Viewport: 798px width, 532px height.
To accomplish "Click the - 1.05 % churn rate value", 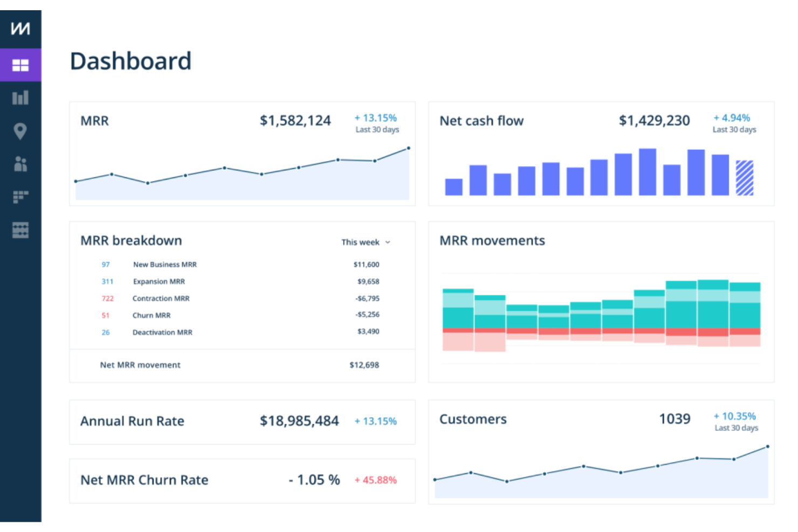I will pyautogui.click(x=314, y=480).
